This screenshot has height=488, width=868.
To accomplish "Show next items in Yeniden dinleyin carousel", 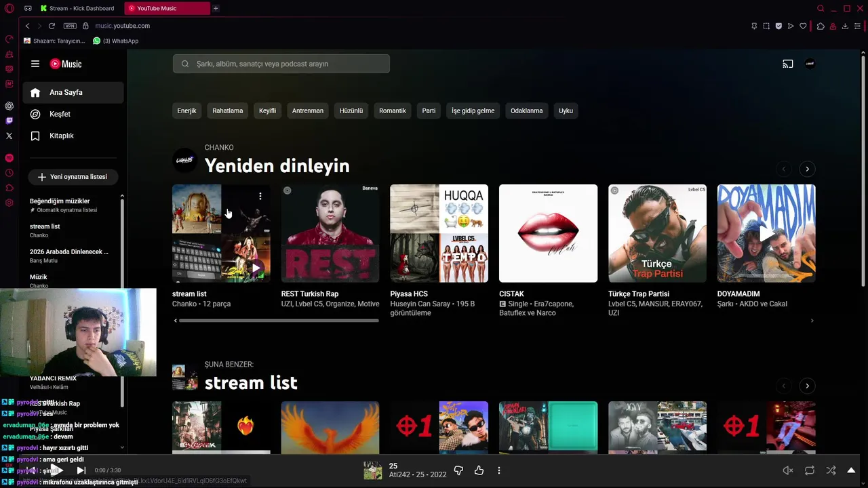I will (x=807, y=169).
